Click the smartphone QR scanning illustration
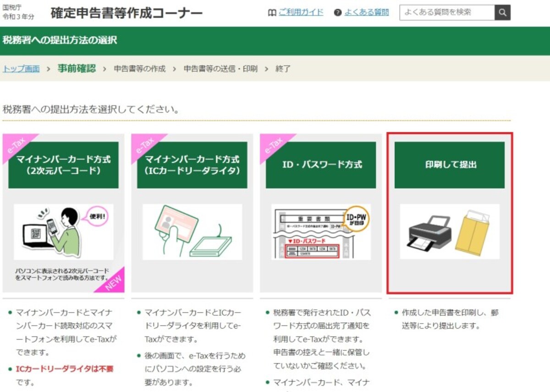550x392 pixels. 63,232
